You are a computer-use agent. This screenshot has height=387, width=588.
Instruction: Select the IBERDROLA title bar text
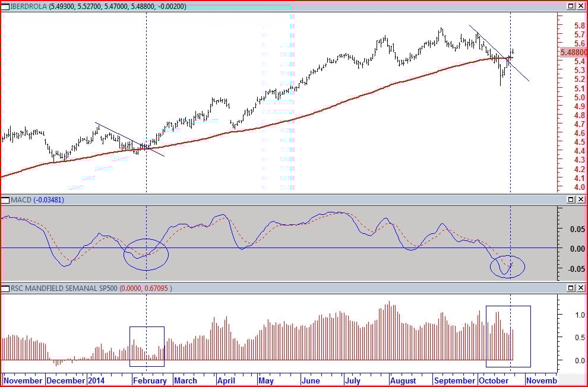pyautogui.click(x=98, y=7)
